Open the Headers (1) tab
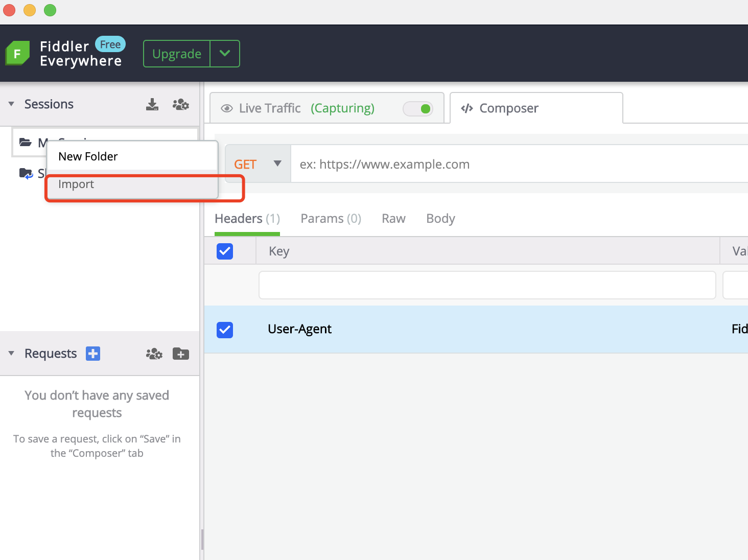748x560 pixels. tap(247, 219)
